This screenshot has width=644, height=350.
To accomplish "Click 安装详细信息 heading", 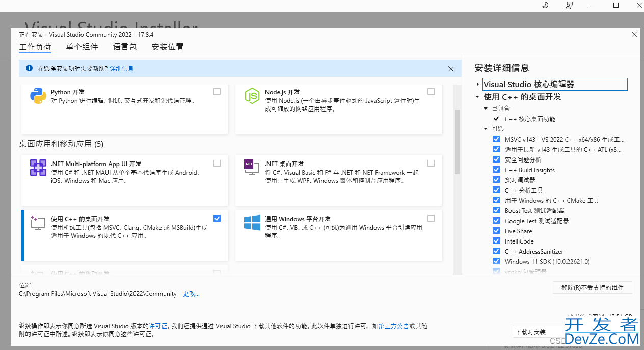I will 502,68.
